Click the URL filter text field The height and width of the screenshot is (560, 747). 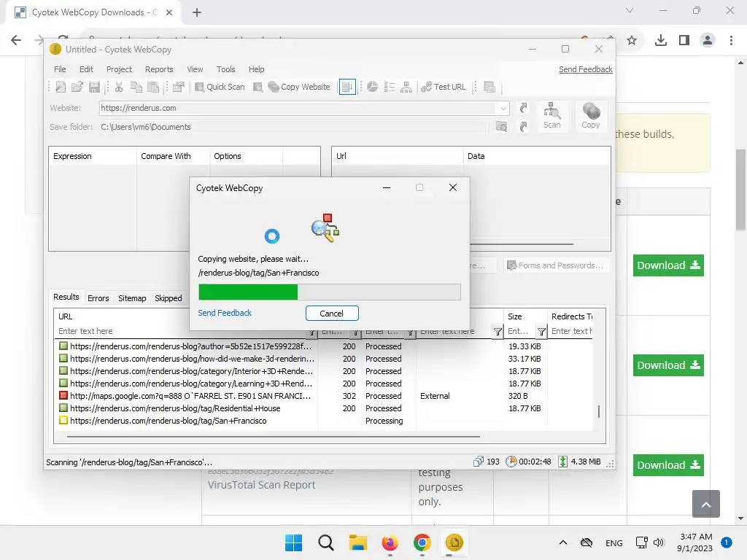point(181,331)
